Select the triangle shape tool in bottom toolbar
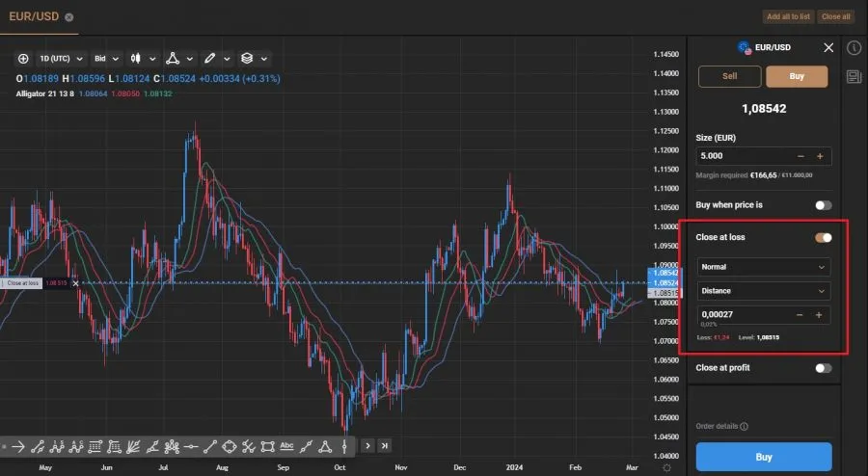Image resolution: width=868 pixels, height=476 pixels. (326, 446)
